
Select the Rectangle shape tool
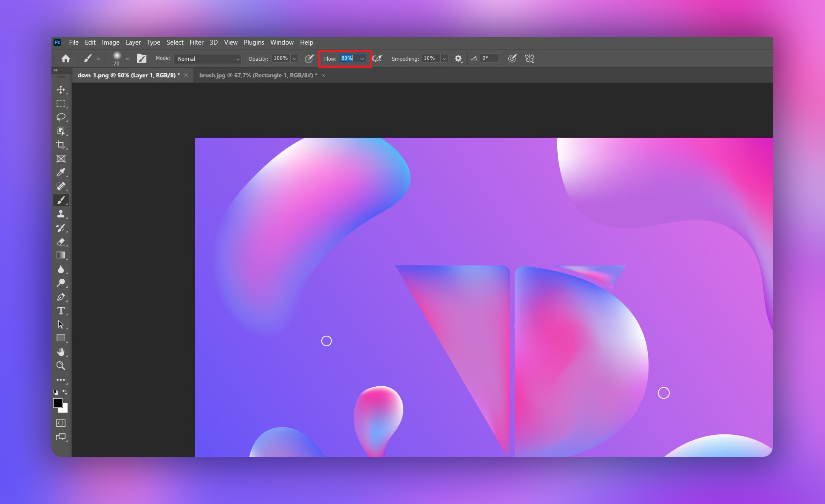click(x=61, y=338)
